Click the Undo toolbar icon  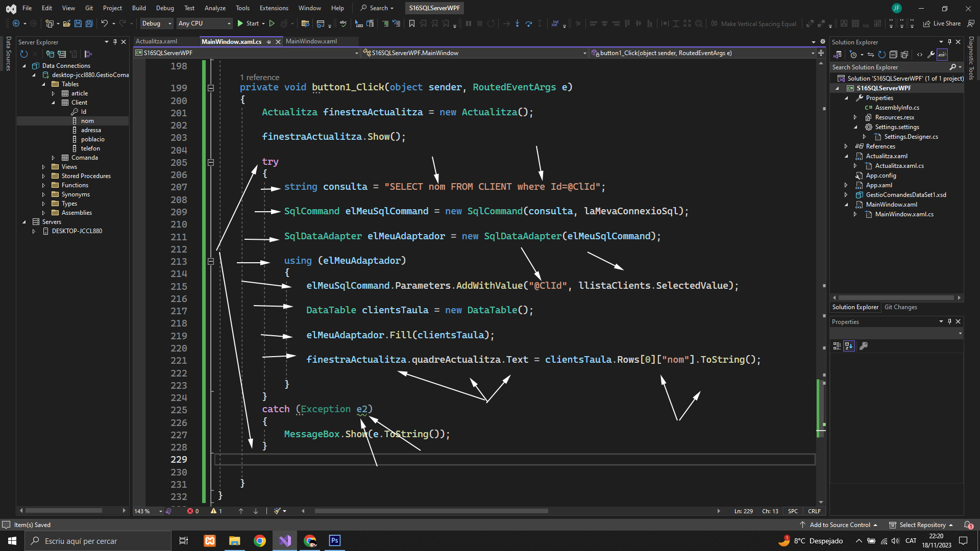(x=104, y=23)
